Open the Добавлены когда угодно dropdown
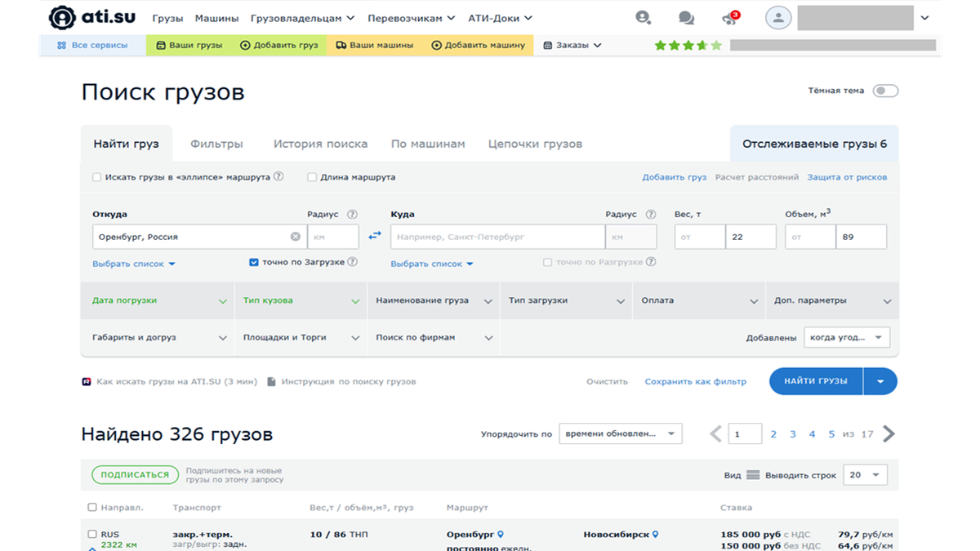Screen dimensions: 980x551 (x=847, y=337)
